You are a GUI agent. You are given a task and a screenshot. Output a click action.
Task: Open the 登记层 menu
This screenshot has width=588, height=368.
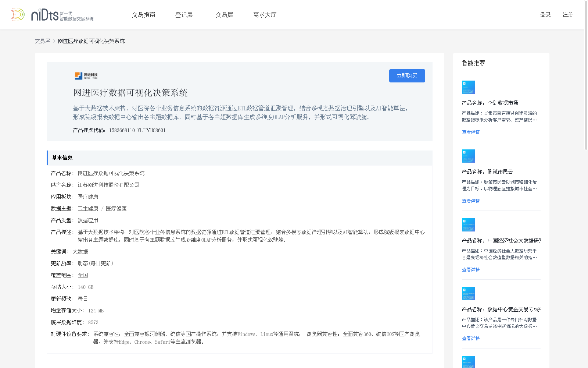184,15
